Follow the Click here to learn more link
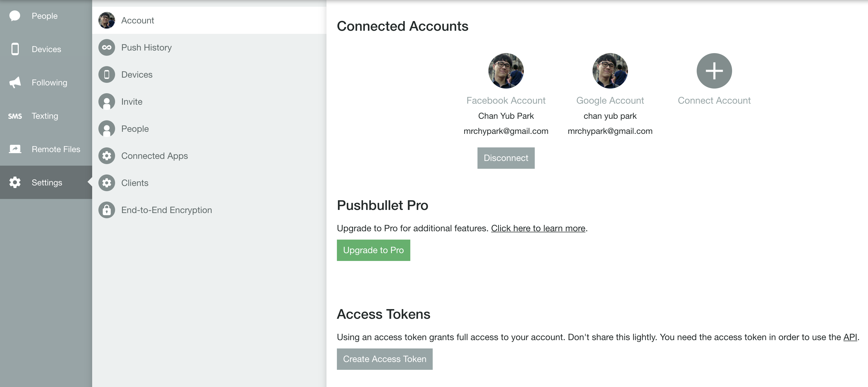868x387 pixels. 538,228
